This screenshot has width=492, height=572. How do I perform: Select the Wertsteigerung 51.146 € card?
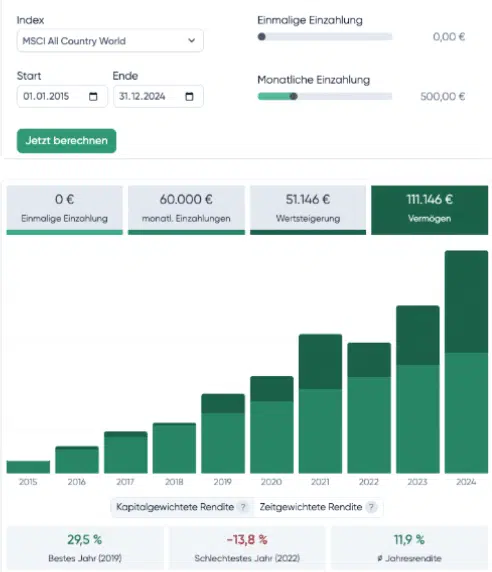tap(308, 210)
